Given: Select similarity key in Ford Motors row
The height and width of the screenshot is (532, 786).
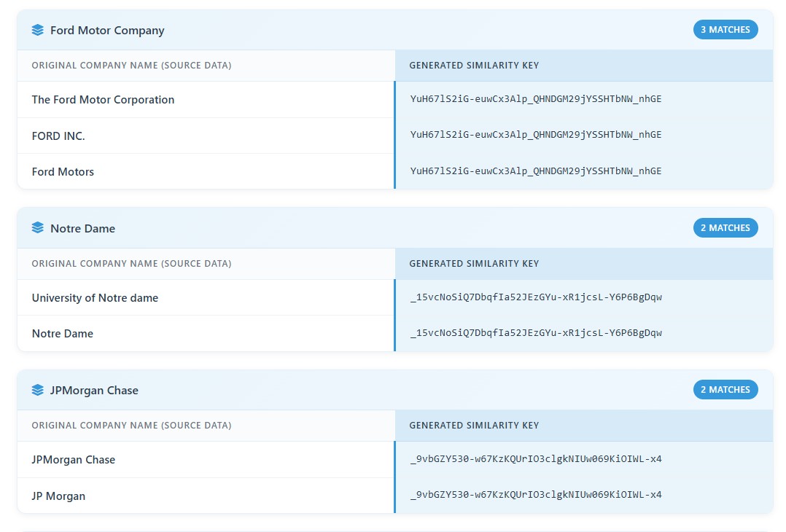Looking at the screenshot, I should [x=536, y=171].
